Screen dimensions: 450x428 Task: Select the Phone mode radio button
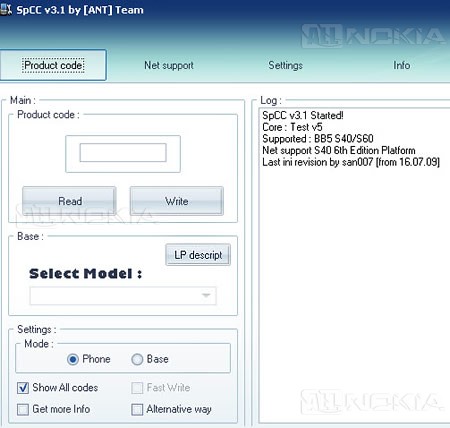click(x=73, y=359)
